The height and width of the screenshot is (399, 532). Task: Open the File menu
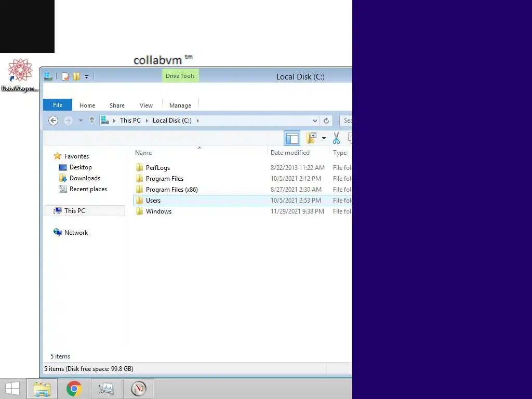(58, 105)
